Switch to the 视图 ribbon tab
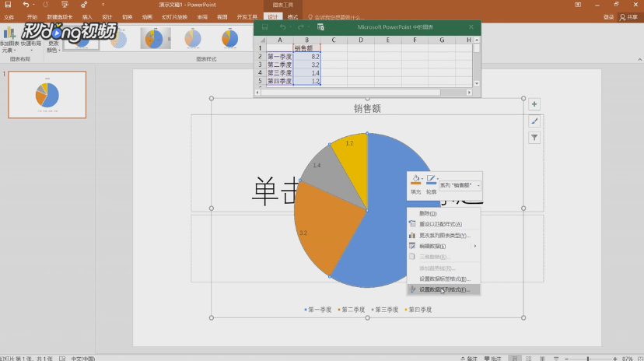The height and width of the screenshot is (361, 644). 222,17
